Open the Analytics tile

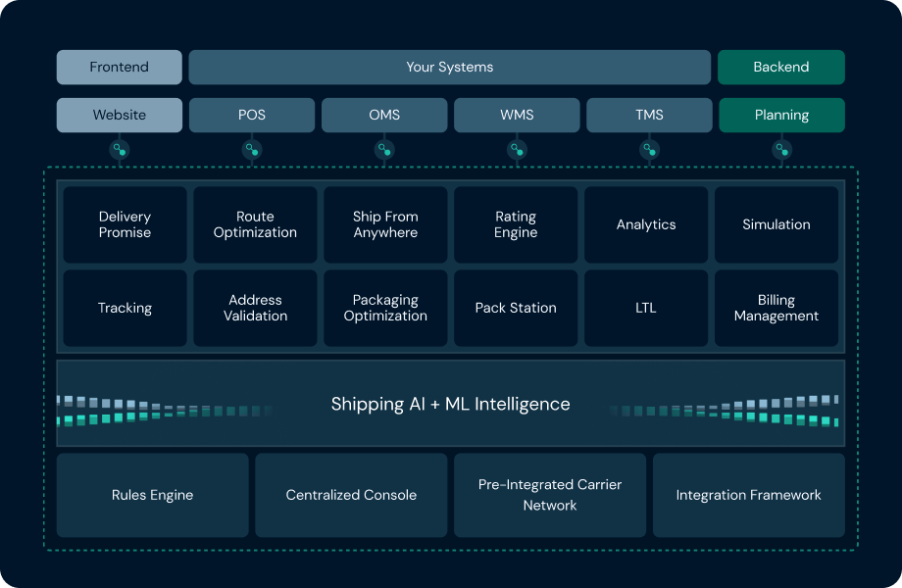click(x=646, y=224)
